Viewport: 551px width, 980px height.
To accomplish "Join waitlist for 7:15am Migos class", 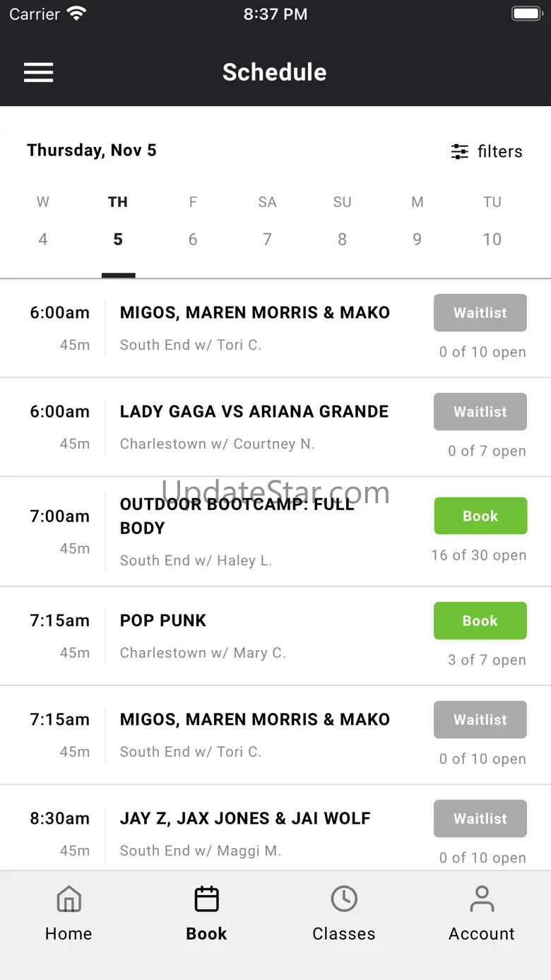I will (x=480, y=719).
